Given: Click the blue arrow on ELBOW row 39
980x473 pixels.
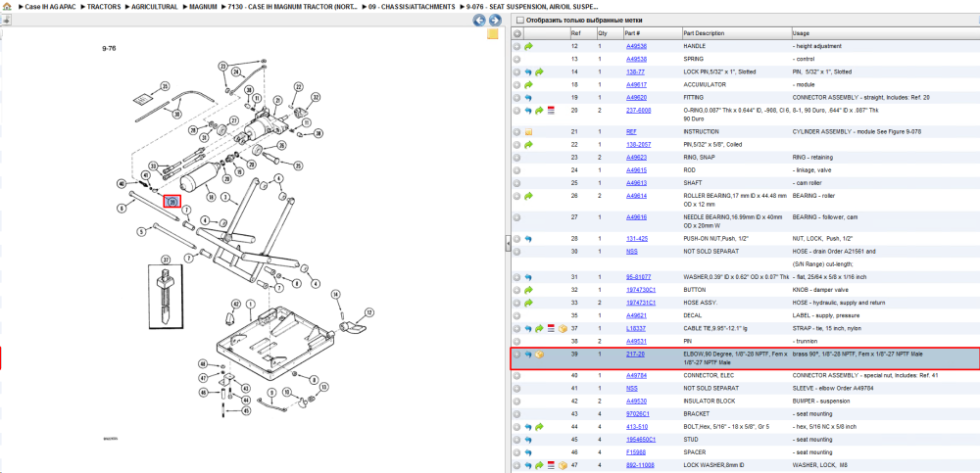Looking at the screenshot, I should 529,355.
